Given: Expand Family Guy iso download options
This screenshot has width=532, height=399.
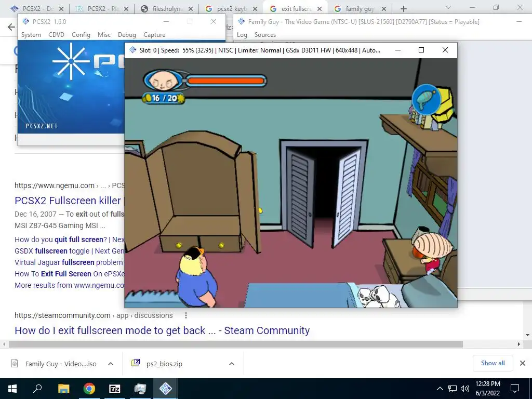Looking at the screenshot, I should click(111, 364).
